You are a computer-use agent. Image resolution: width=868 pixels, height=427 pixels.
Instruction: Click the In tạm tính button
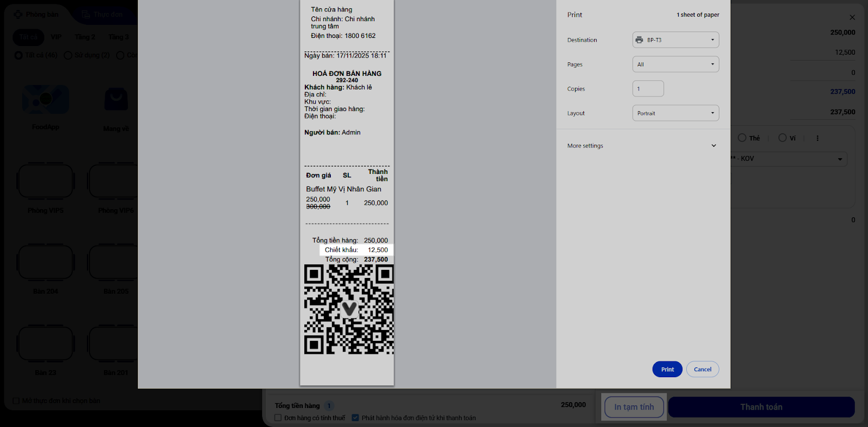tap(634, 407)
